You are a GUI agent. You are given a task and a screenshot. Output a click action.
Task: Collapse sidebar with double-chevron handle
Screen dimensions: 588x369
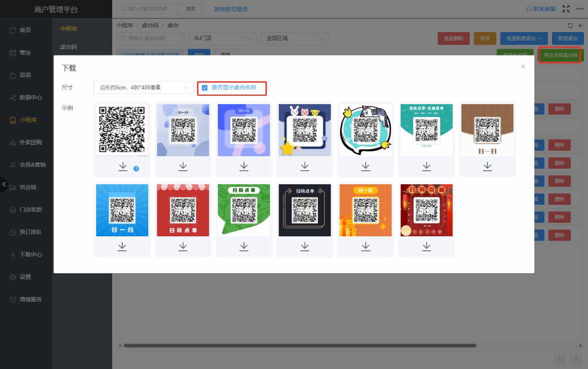point(4,184)
